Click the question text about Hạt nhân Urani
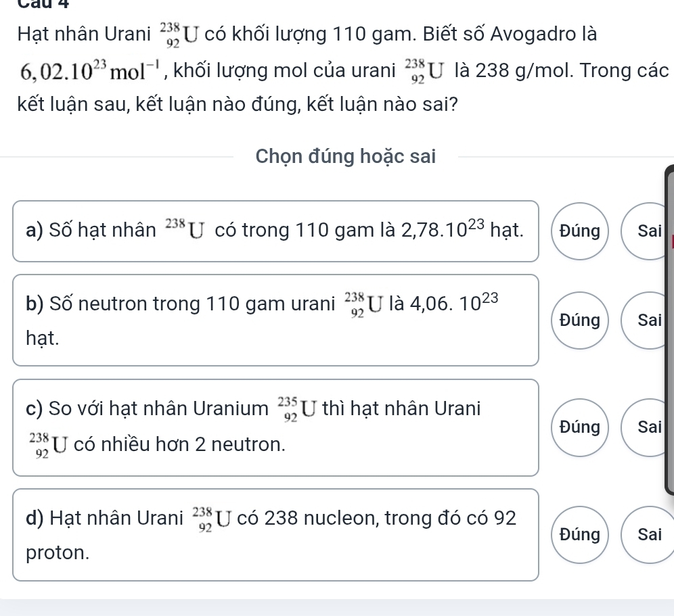 [343, 69]
